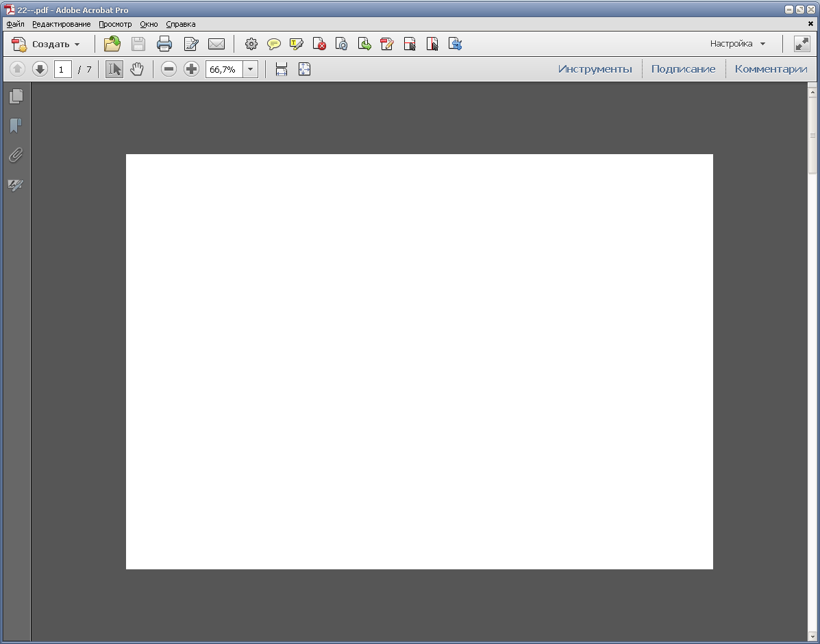This screenshot has height=644, width=820.
Task: Click the page number input field
Action: tap(63, 69)
